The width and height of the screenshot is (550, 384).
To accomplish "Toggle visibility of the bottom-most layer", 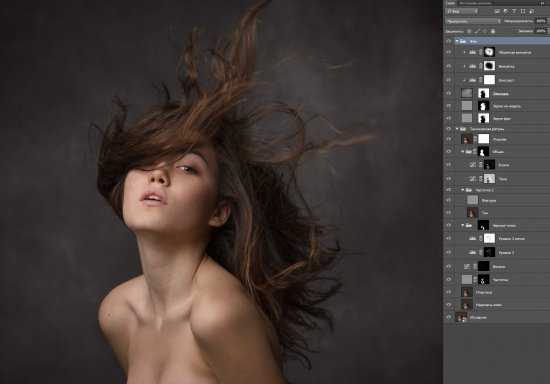I will (449, 317).
